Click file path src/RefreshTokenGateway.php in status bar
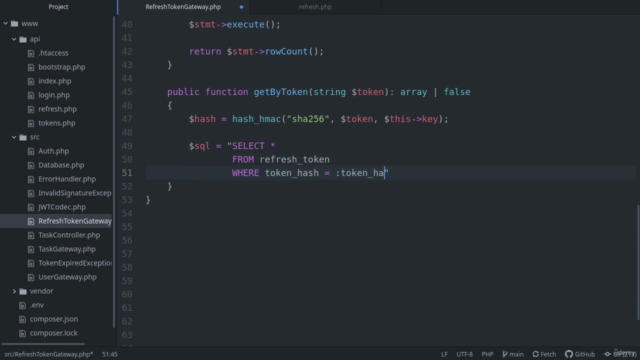 tap(49, 354)
